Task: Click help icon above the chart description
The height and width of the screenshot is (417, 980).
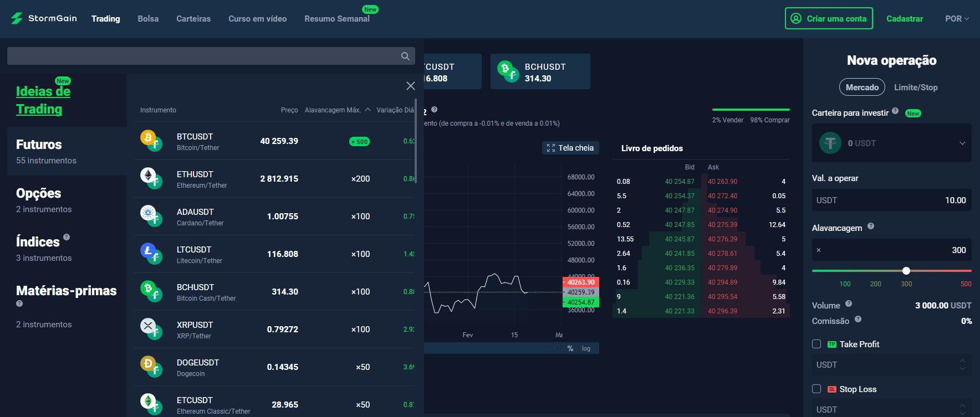Action: [435, 110]
